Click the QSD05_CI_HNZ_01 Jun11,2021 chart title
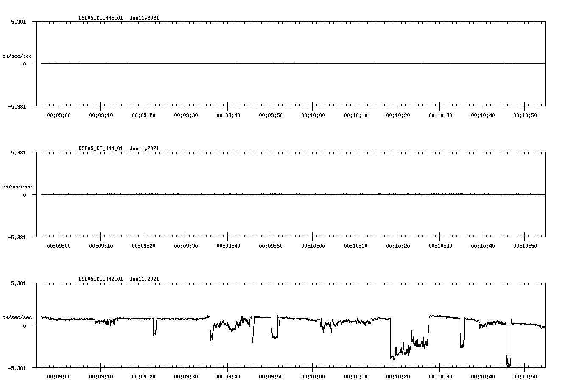The width and height of the screenshot is (576, 392). point(119,279)
